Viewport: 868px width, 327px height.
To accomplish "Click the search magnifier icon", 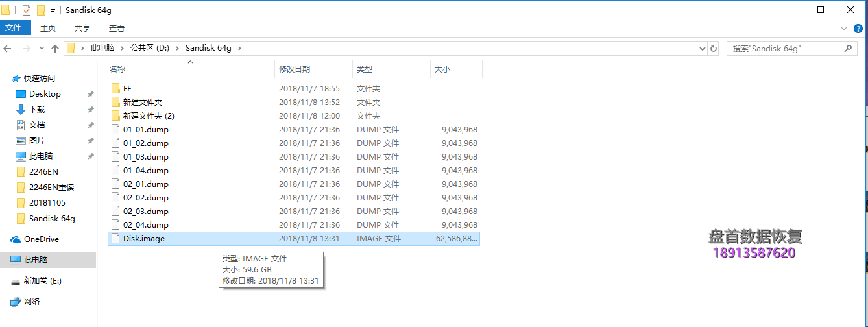I will [x=848, y=49].
